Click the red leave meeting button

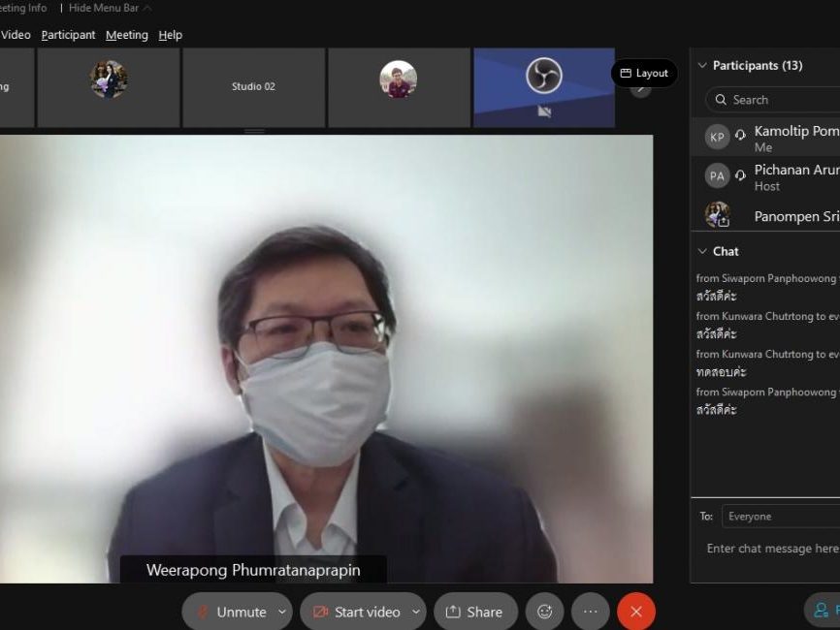tap(636, 612)
